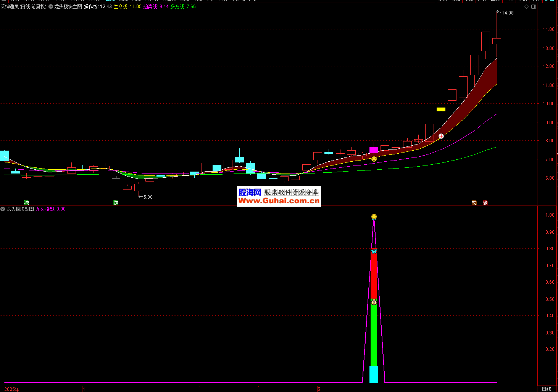This screenshot has height=392, width=558.
Task: Click the smiley icon below the magenta candle
Action: click(x=374, y=159)
